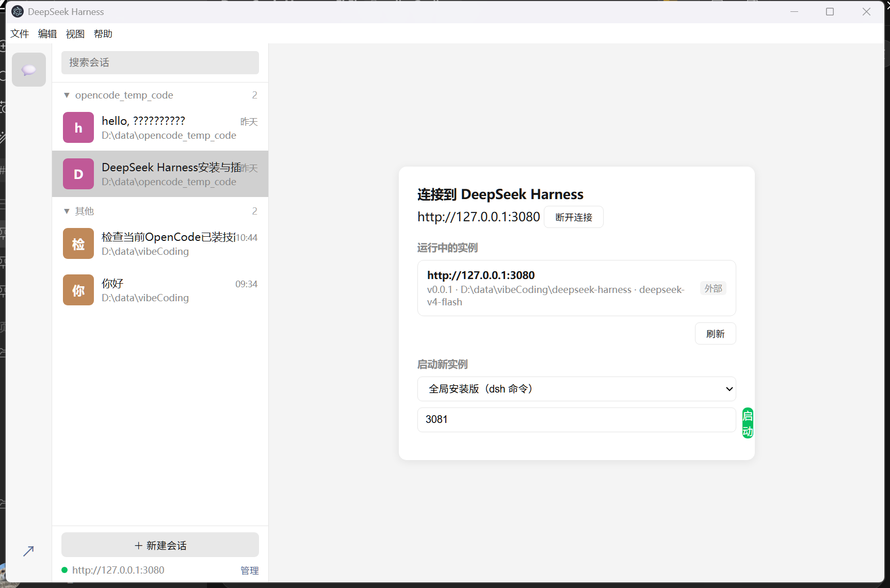This screenshot has width=890, height=588.
Task: Select the pink 'D' conversation avatar
Action: [x=78, y=174]
